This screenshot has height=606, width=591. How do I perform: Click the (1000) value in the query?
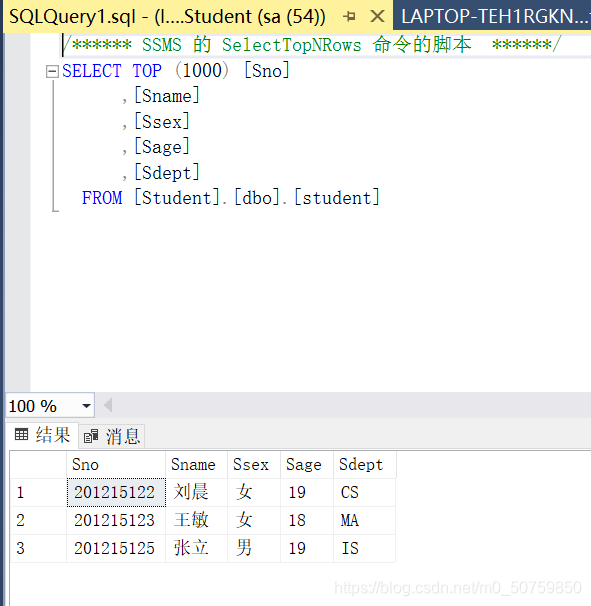point(202,71)
